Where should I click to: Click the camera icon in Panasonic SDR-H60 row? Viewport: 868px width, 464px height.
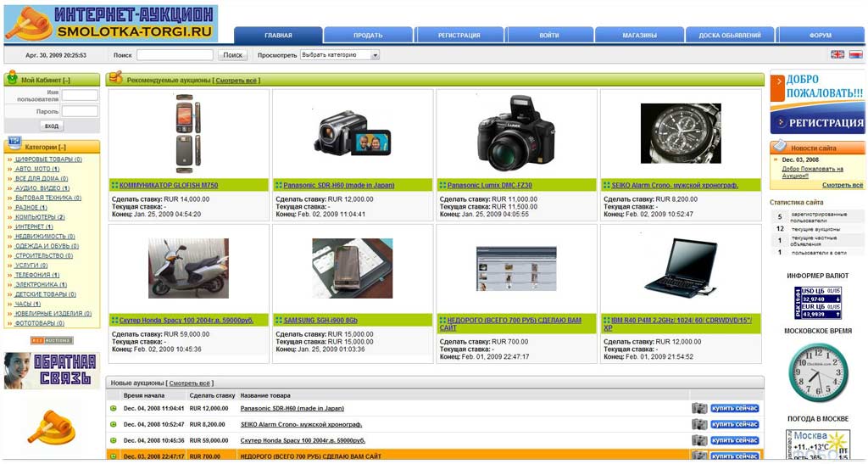click(x=699, y=408)
